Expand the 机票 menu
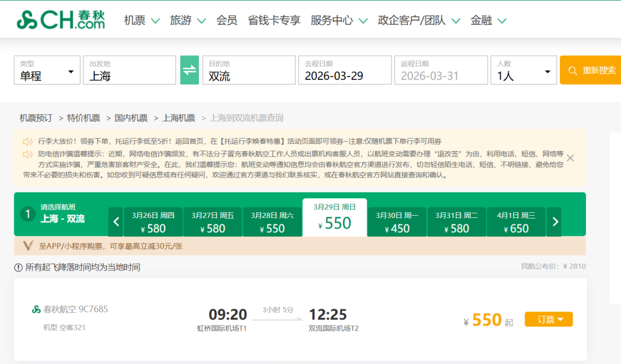Viewport: 621px width, 364px height. (141, 21)
